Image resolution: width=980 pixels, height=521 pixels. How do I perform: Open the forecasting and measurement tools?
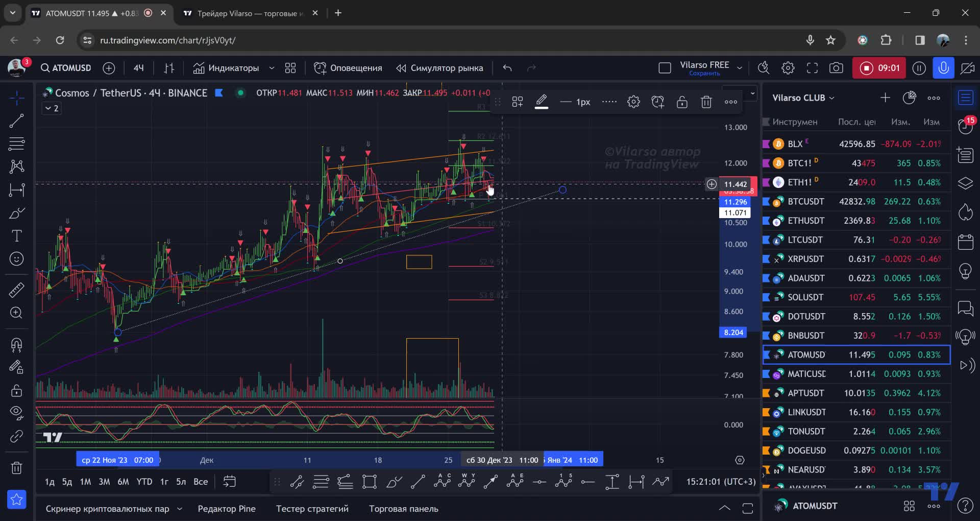16,190
